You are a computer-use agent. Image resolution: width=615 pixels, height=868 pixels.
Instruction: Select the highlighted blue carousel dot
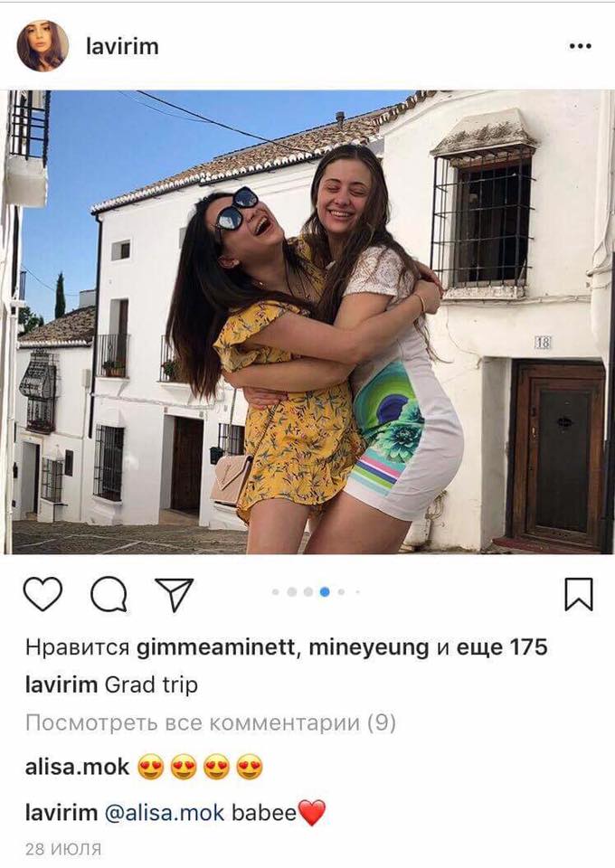click(x=325, y=591)
